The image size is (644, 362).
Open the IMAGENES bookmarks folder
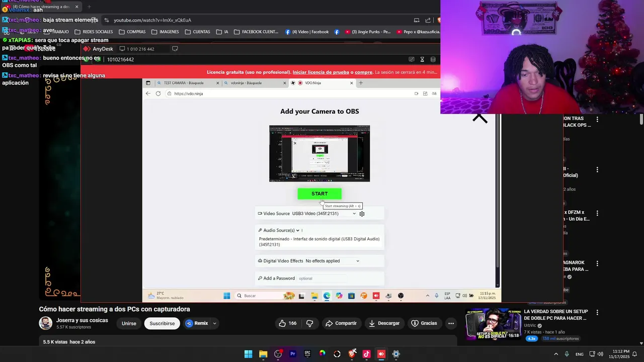tap(165, 32)
